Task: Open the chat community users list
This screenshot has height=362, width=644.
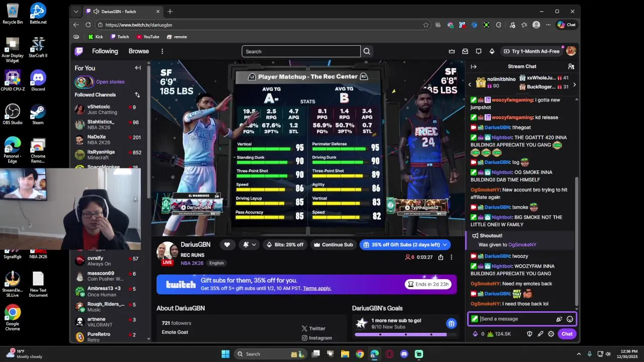Action: [x=571, y=66]
